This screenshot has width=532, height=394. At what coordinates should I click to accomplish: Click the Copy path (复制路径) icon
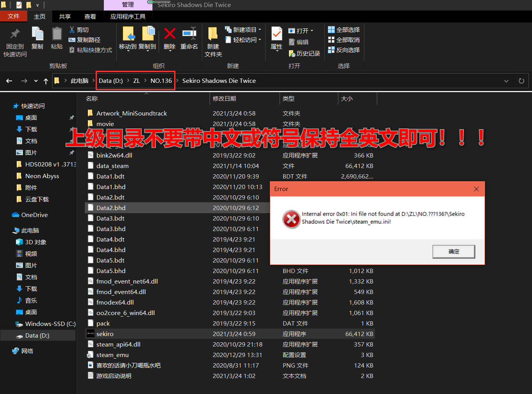73,40
